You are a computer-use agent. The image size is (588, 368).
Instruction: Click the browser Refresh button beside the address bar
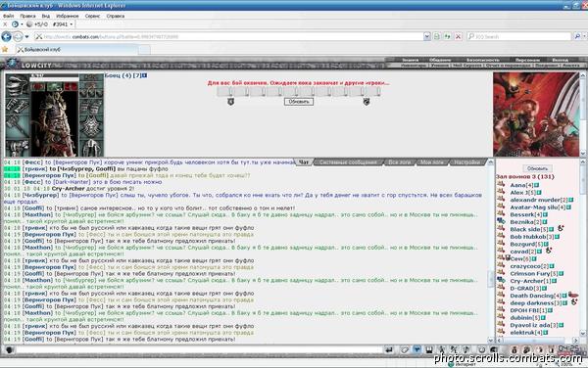tap(447, 36)
